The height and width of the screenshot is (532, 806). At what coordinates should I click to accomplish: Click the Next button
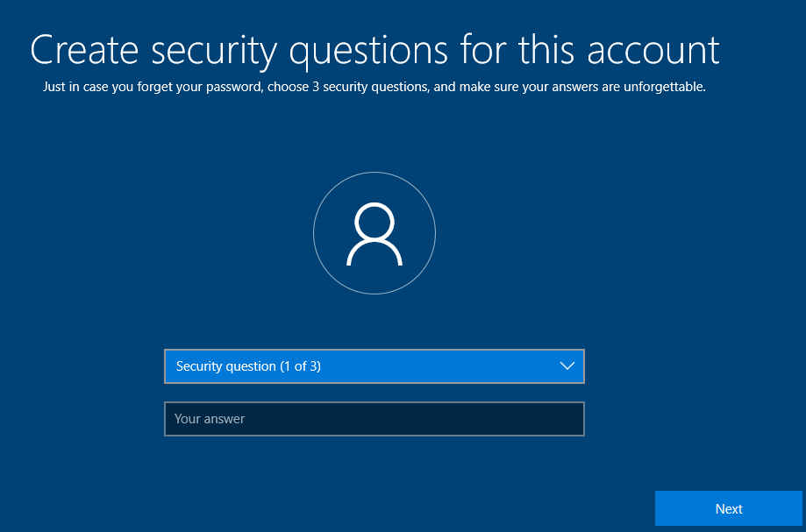tap(728, 508)
